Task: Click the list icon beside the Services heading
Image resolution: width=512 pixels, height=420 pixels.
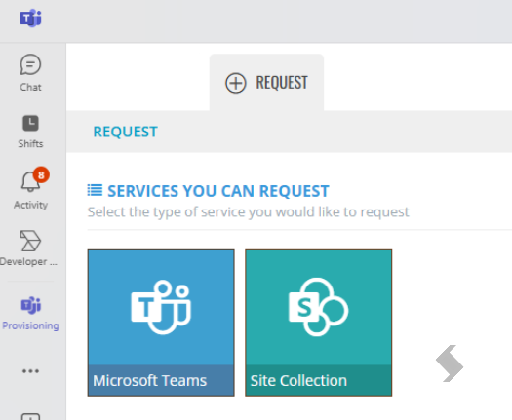Action: pos(95,190)
